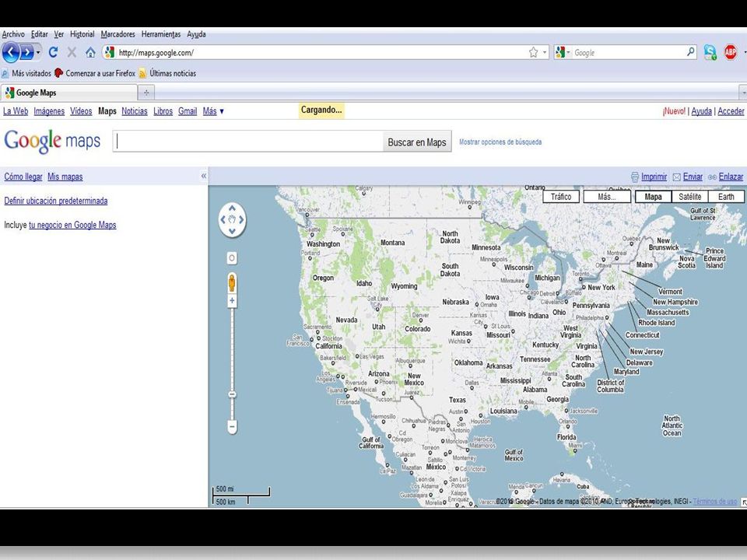Screen dimensions: 747x560
Task: Click the zoom slider track above the handle
Action: pos(232,348)
